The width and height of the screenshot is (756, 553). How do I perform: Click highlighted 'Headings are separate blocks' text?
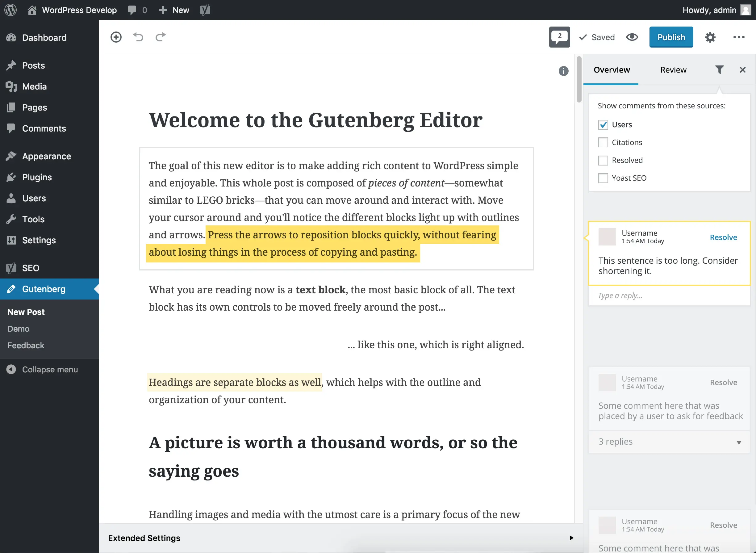point(235,382)
